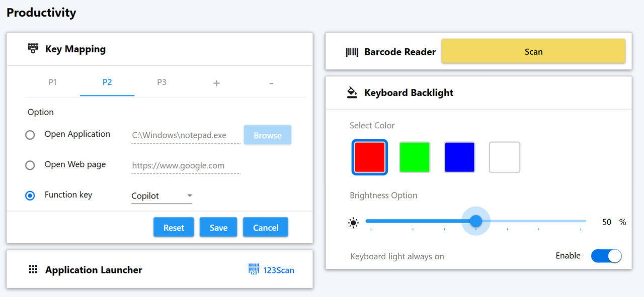Toggle Keyboard light always on switch

(606, 256)
